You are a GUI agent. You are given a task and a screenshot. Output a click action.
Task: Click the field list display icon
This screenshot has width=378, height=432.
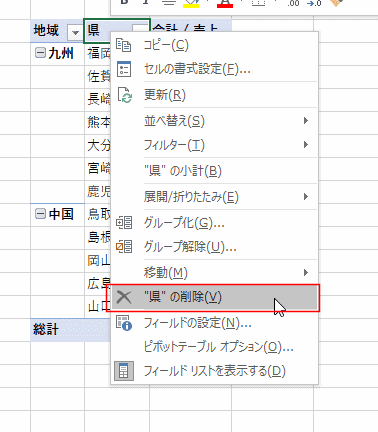click(x=124, y=371)
